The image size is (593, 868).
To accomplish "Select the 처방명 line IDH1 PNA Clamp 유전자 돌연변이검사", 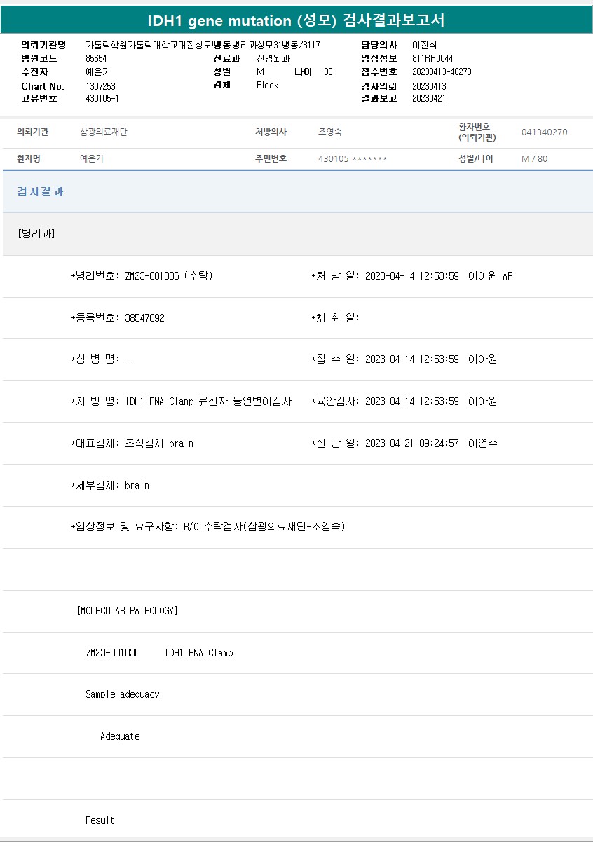I will click(x=182, y=401).
